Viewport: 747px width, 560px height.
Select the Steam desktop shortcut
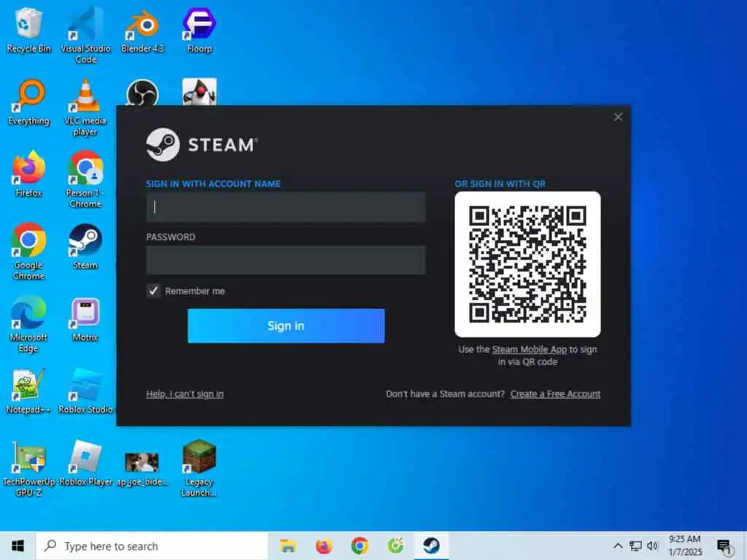[x=86, y=247]
